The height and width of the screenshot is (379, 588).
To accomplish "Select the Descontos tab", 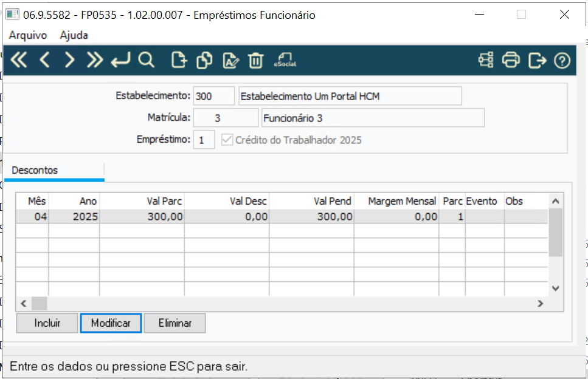I will click(54, 171).
